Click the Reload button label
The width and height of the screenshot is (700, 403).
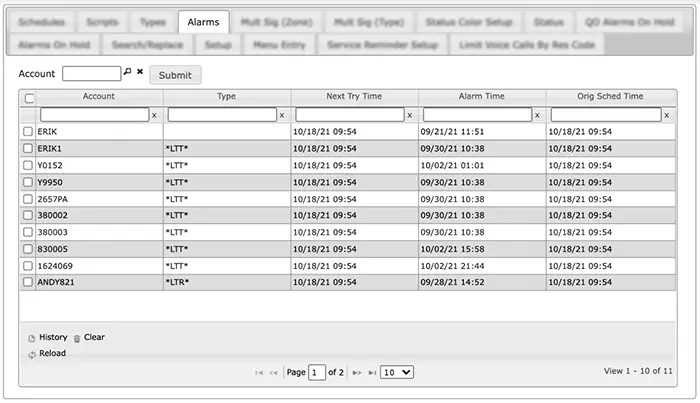point(52,353)
